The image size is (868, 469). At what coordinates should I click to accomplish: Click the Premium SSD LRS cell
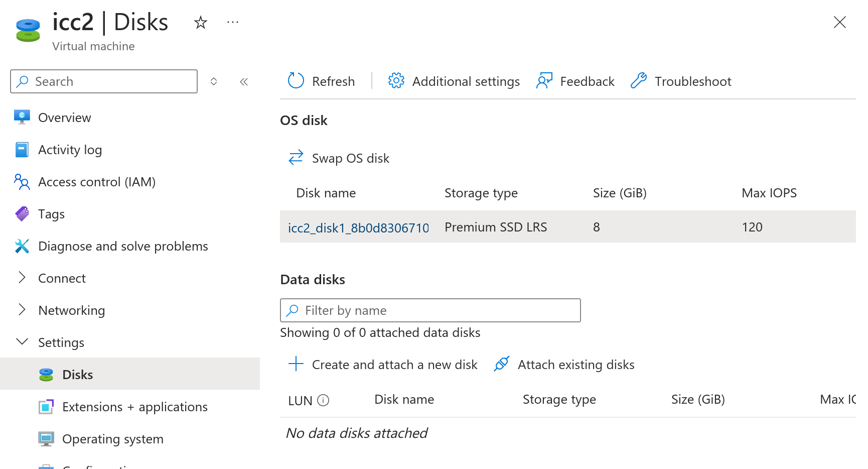click(496, 227)
